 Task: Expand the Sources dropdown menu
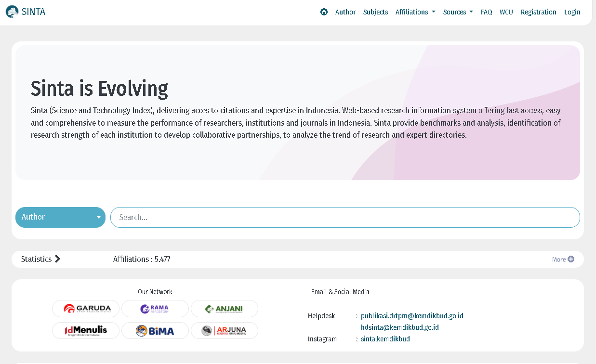458,12
